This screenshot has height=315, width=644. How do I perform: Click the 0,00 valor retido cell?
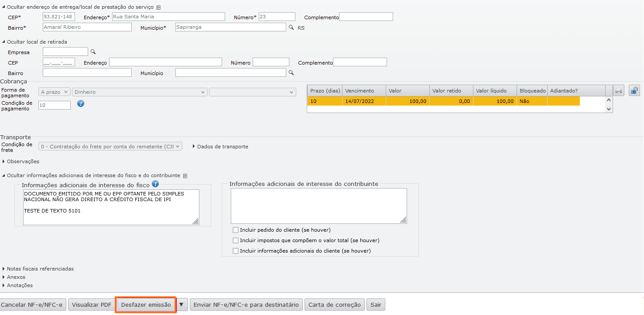coord(451,101)
